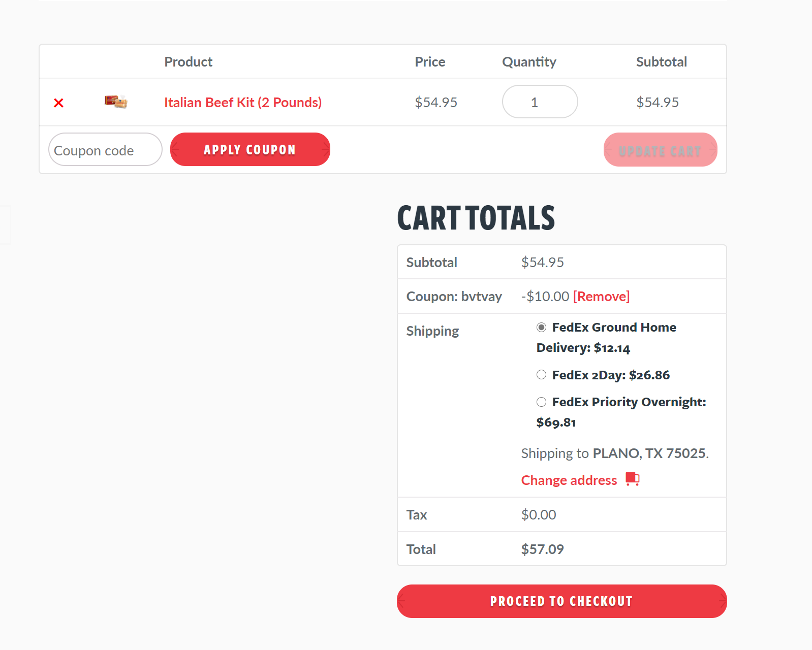Remove the bvtvay coupon

pos(601,296)
